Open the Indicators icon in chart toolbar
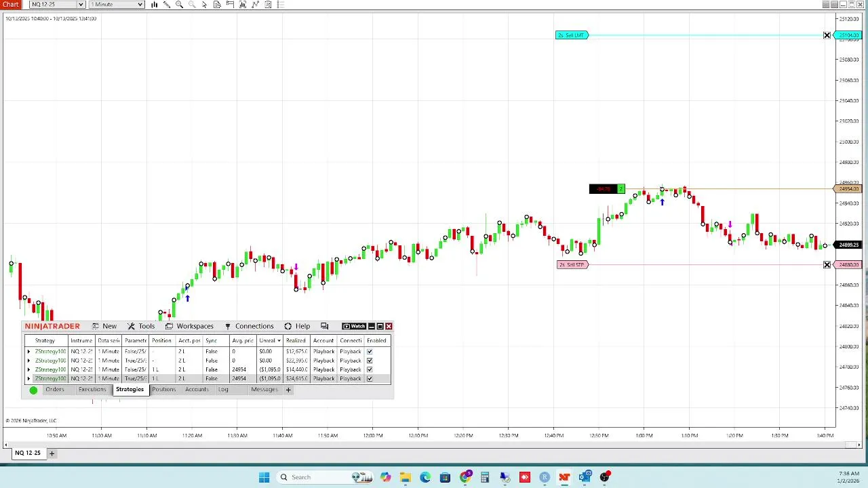The height and width of the screenshot is (488, 868). (x=243, y=5)
